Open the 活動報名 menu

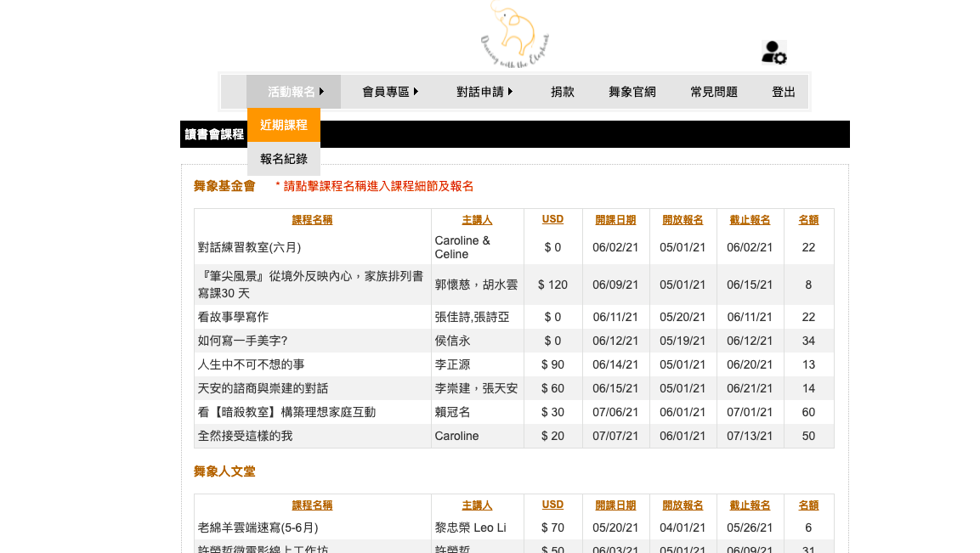[294, 92]
